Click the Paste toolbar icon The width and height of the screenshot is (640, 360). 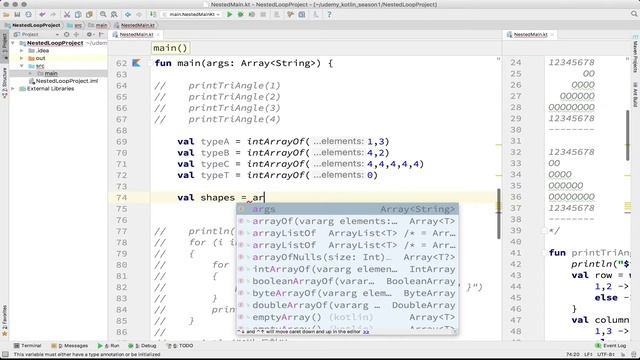(x=89, y=14)
